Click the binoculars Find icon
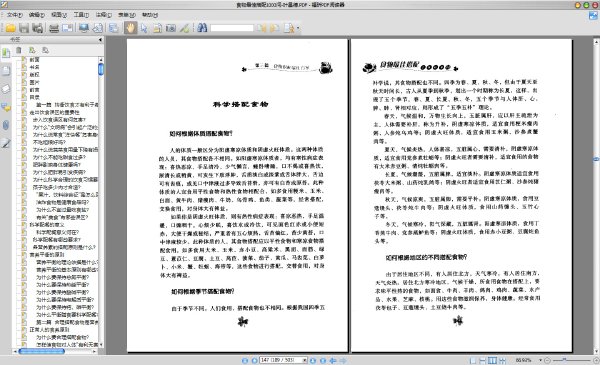Image resolution: width=600 pixels, height=365 pixels. 202,28
